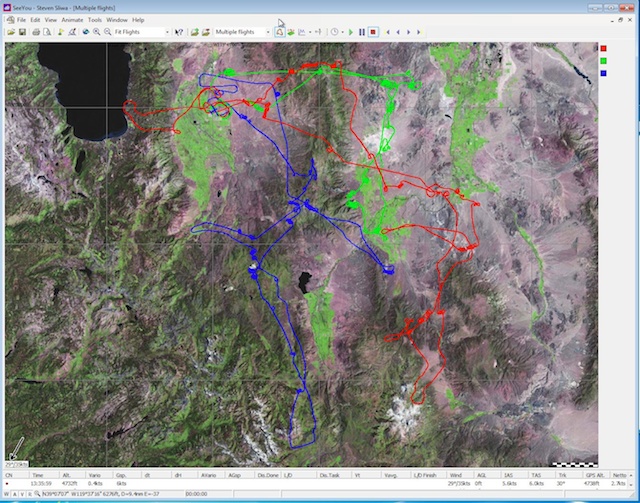Pause the flight animation

[x=362, y=32]
